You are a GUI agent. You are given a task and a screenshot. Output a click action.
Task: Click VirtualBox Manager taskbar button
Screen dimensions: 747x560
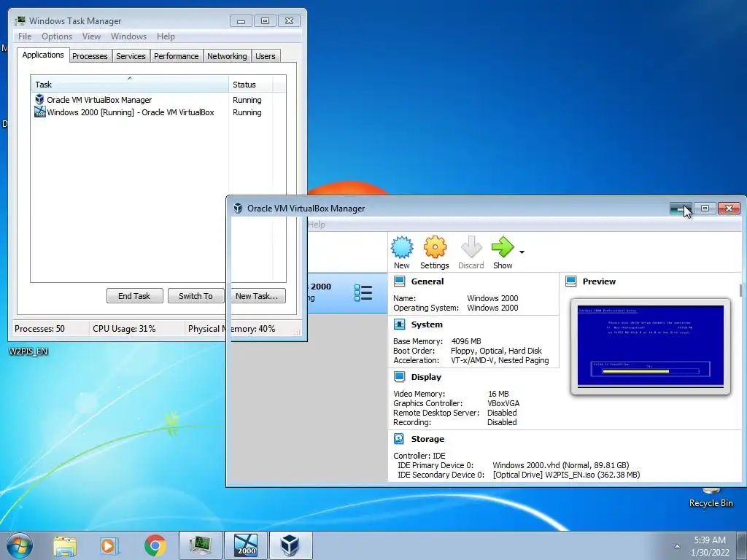[x=291, y=545]
